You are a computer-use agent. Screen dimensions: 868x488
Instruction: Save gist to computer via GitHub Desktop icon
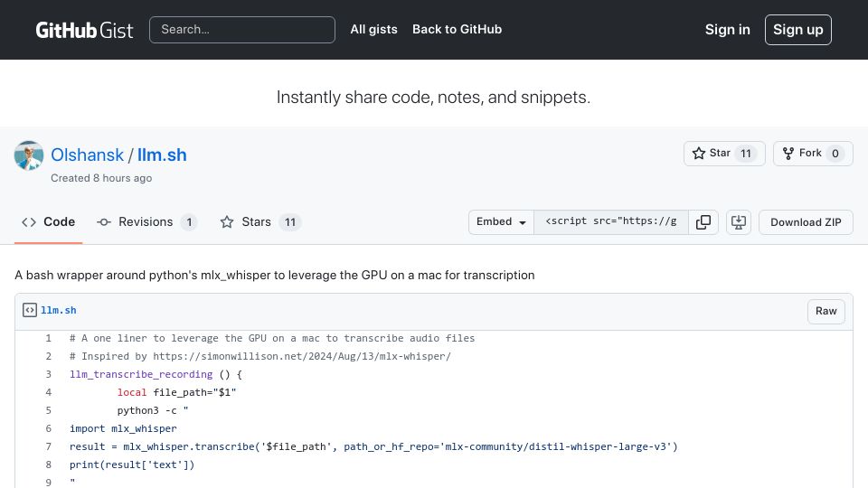(x=739, y=222)
